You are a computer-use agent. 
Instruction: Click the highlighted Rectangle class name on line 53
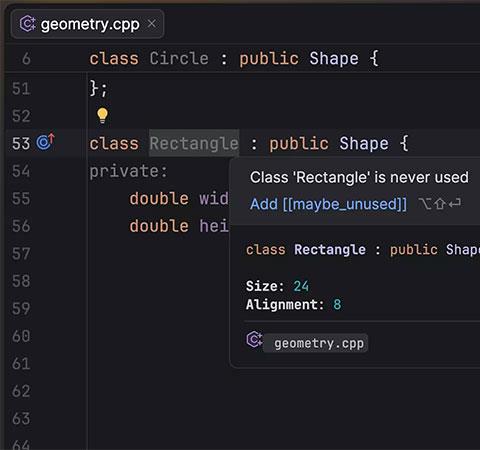pos(194,143)
